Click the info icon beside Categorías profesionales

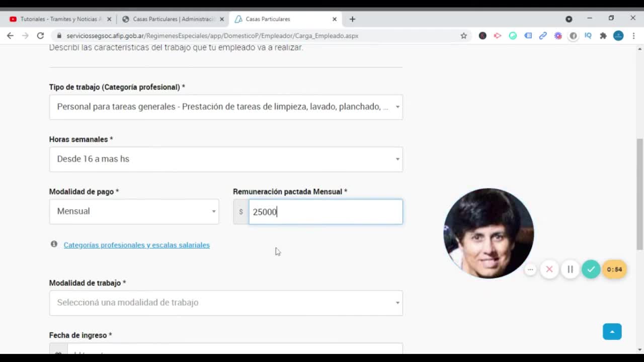click(54, 244)
